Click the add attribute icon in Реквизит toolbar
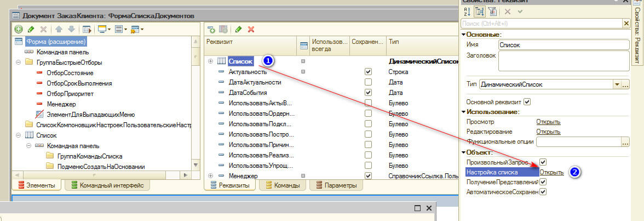This screenshot has width=644, height=221. (x=211, y=29)
